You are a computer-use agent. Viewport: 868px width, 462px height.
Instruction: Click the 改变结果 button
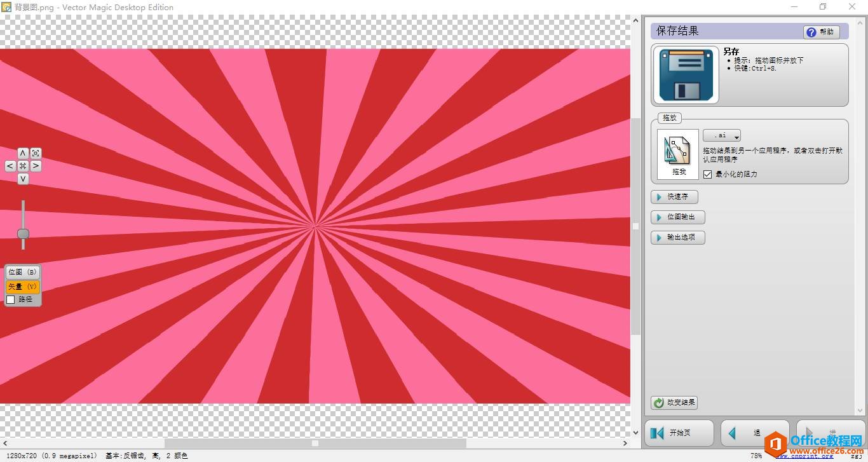675,403
